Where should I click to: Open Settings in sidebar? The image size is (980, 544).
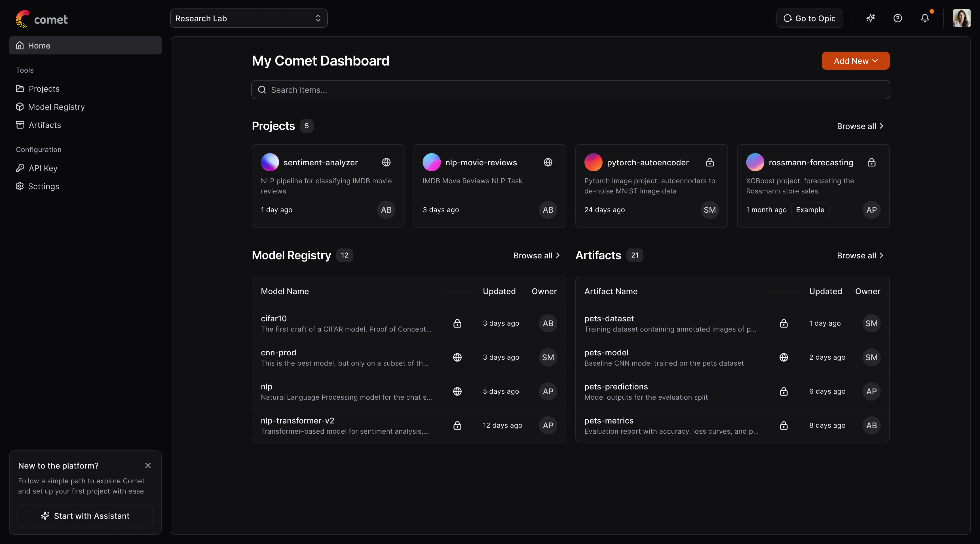coord(37,186)
